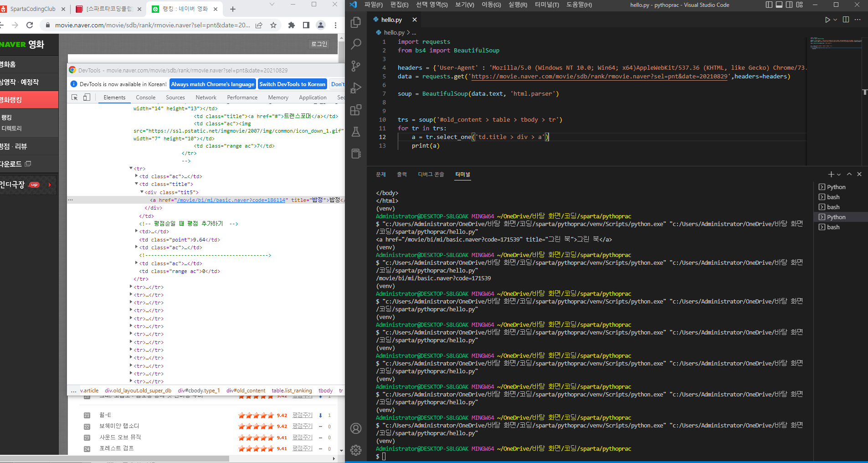Open the Extensions view in VS Code

click(356, 110)
